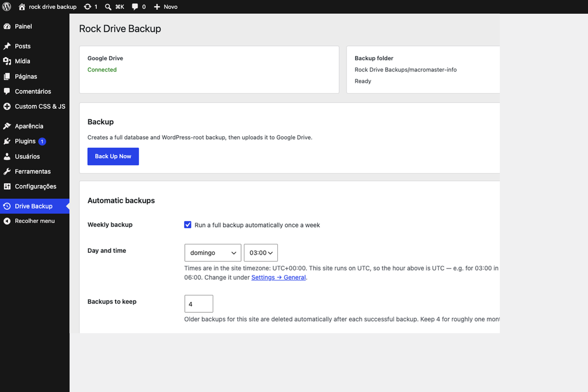Screen dimensions: 588x392
Task: Click the Backups to keep row label
Action: click(112, 301)
